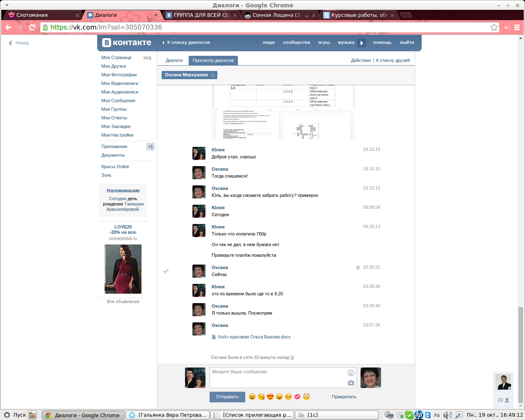Remove Оксана Меркушева dialog tab with x

pyautogui.click(x=212, y=75)
